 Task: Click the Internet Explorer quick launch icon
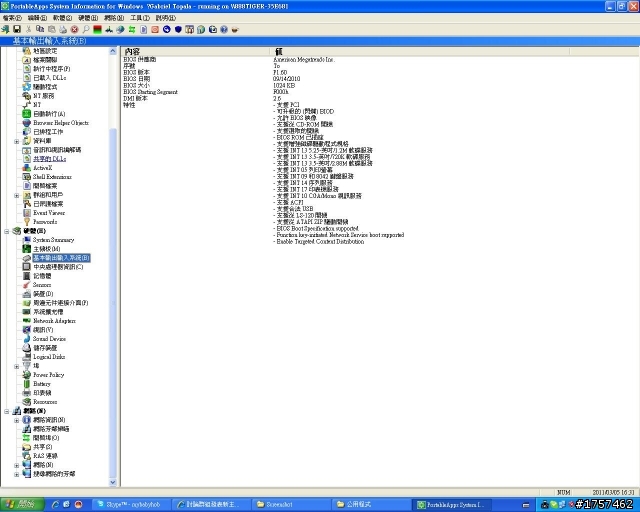tap(55, 505)
